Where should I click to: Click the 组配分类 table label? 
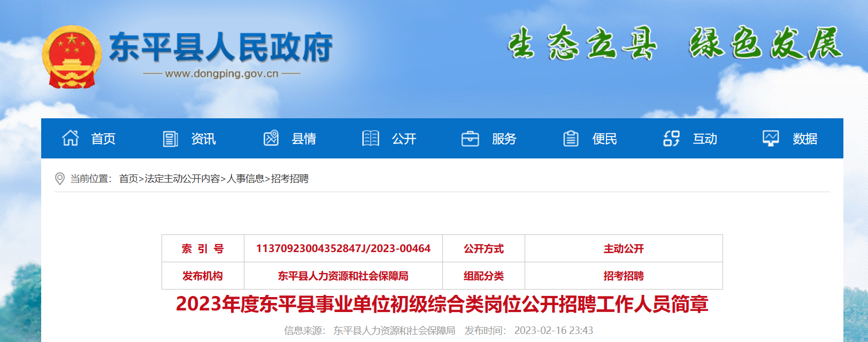click(x=483, y=276)
